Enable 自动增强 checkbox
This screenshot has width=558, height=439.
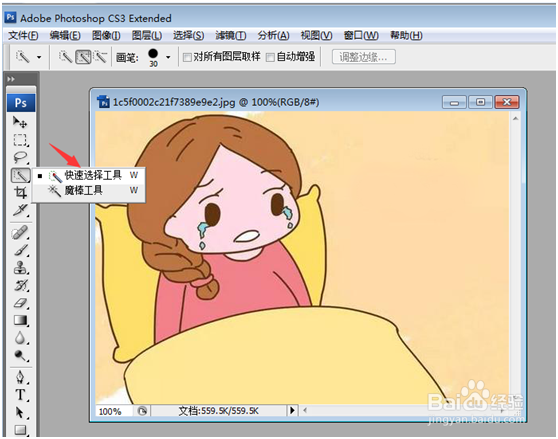(270, 57)
